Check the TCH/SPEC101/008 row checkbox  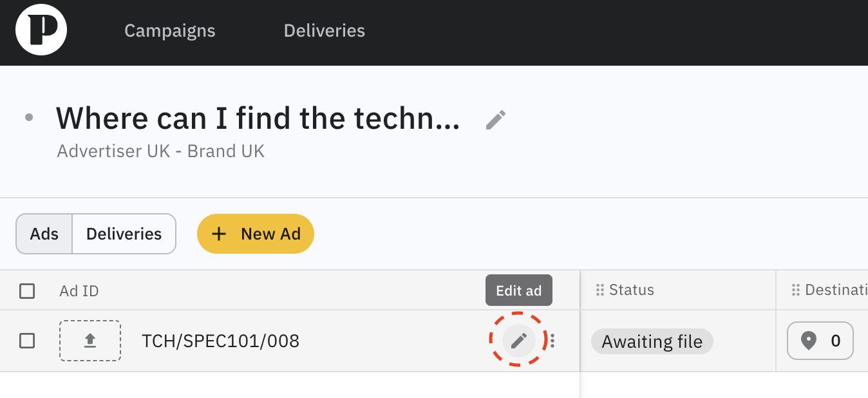pos(27,341)
